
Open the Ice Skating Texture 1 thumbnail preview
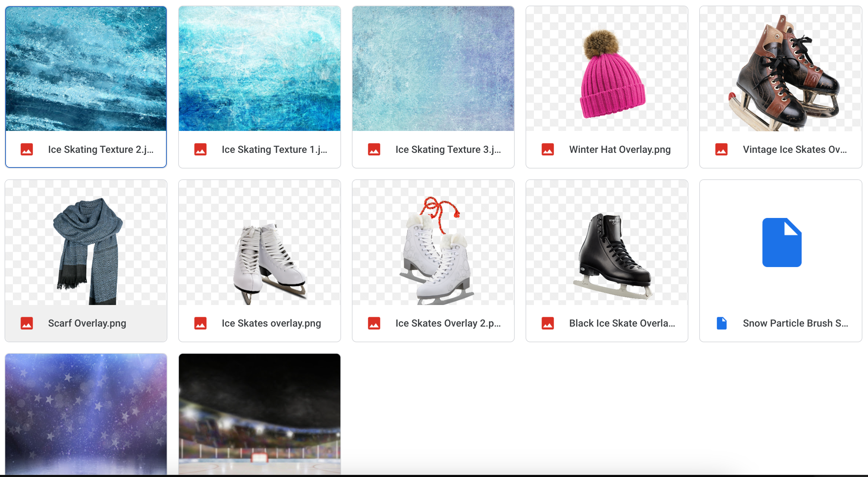tap(260, 69)
